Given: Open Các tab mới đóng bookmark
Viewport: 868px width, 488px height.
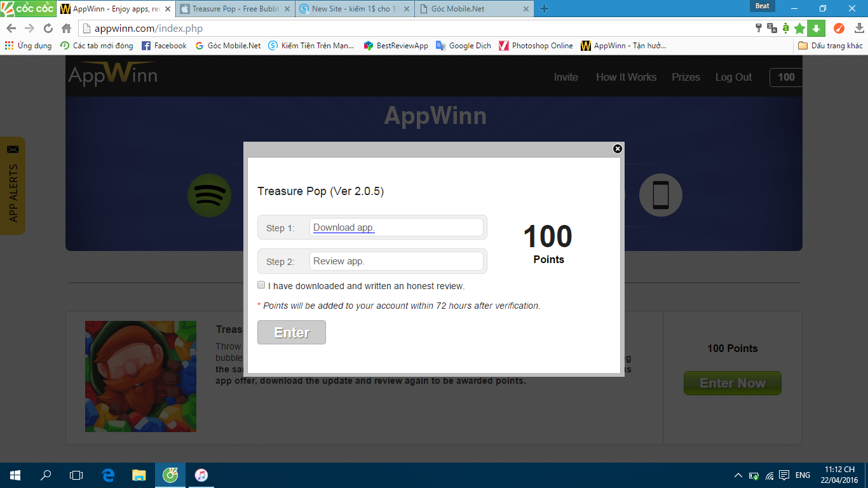Looking at the screenshot, I should (x=97, y=46).
